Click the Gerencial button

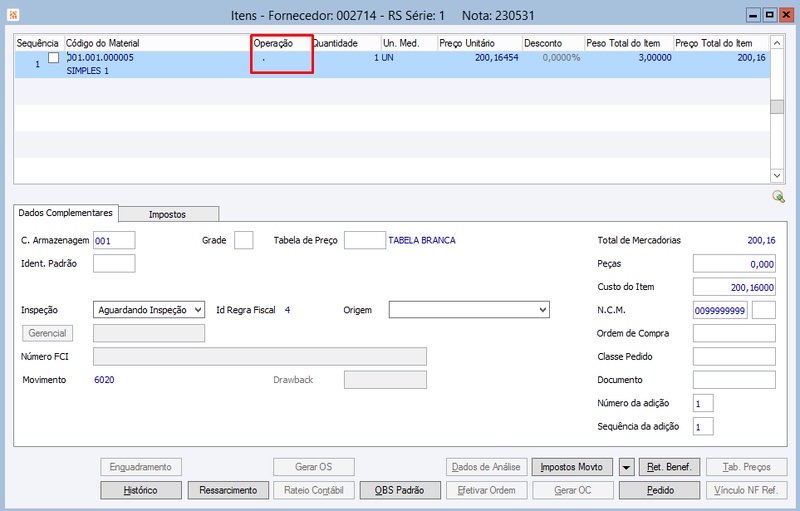click(x=47, y=333)
